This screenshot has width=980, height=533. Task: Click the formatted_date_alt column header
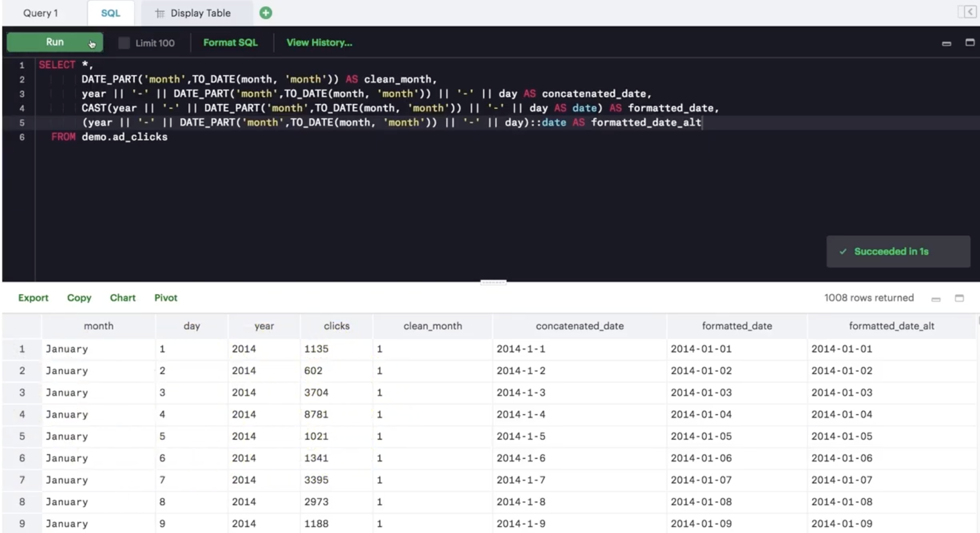pos(891,326)
